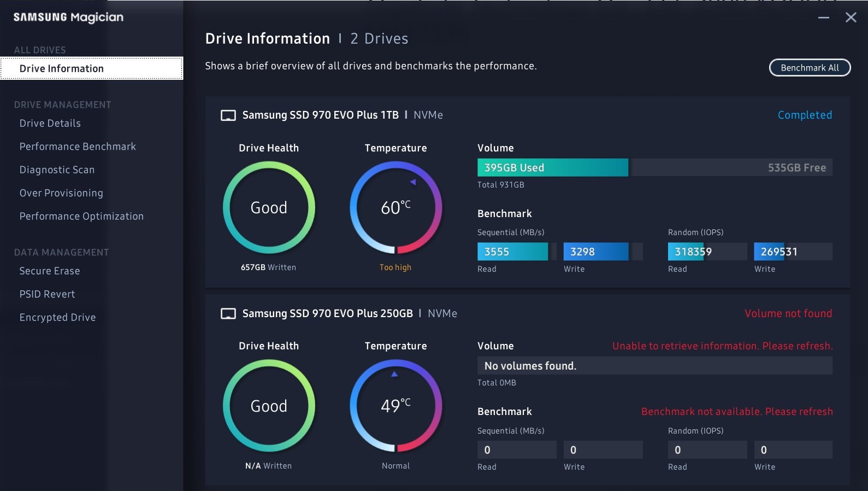Click the Drive Information page heading
This screenshot has height=491, width=868.
pyautogui.click(x=268, y=39)
